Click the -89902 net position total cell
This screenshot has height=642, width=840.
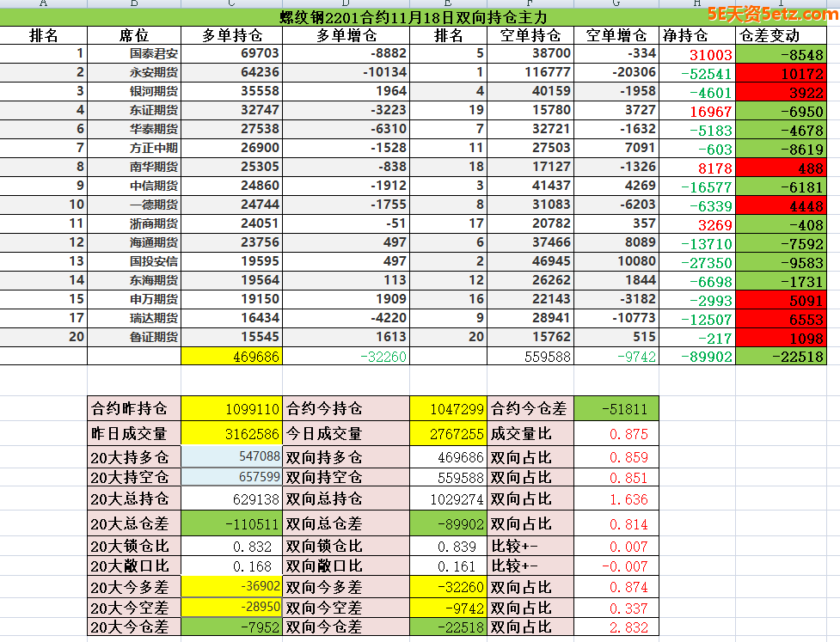[x=697, y=357]
